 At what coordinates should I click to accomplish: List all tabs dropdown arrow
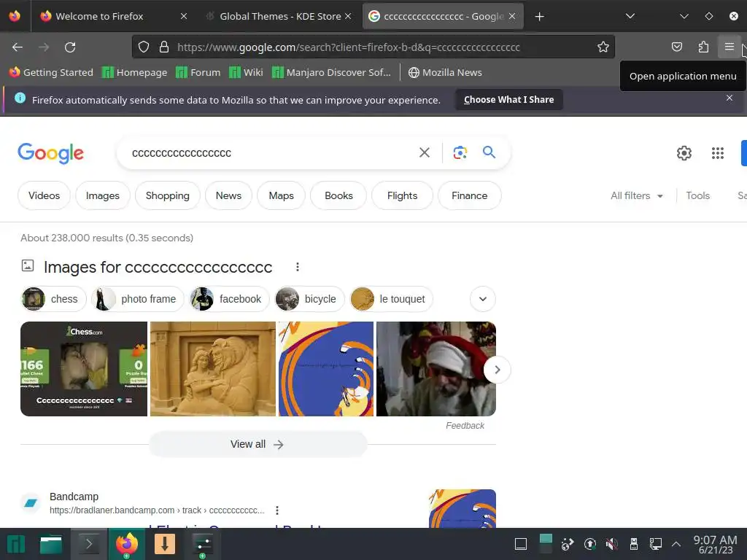(630, 16)
